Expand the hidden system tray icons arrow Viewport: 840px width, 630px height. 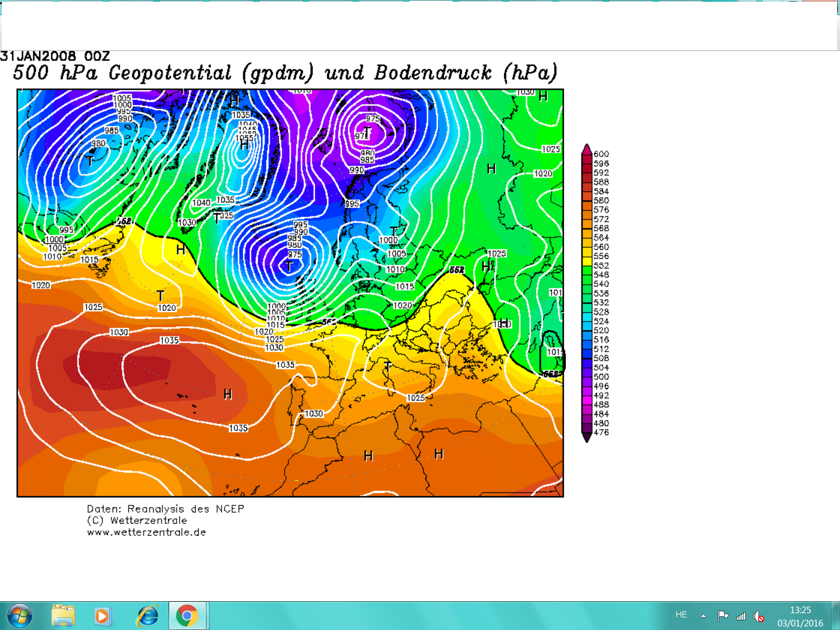[703, 616]
